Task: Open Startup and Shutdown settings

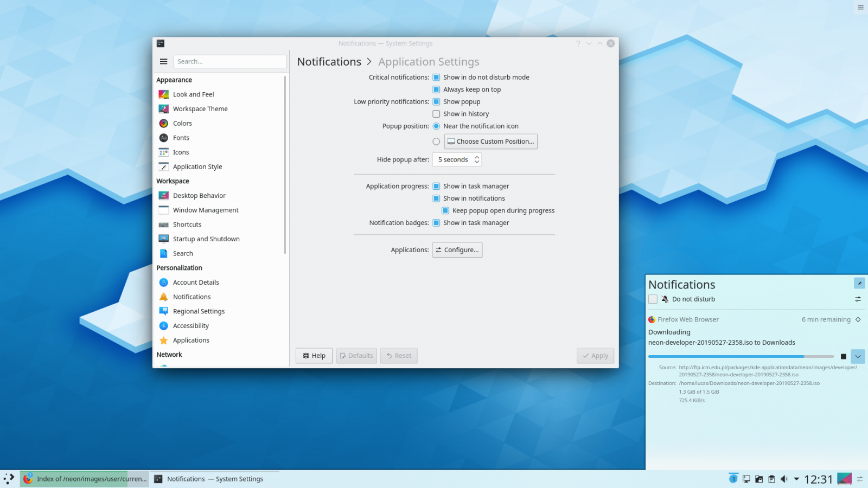Action: point(206,239)
